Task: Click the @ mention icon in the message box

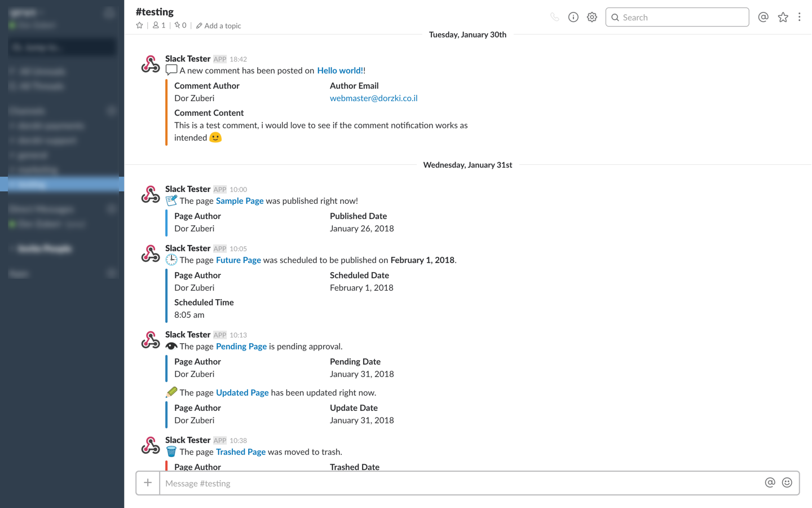Action: tap(770, 483)
